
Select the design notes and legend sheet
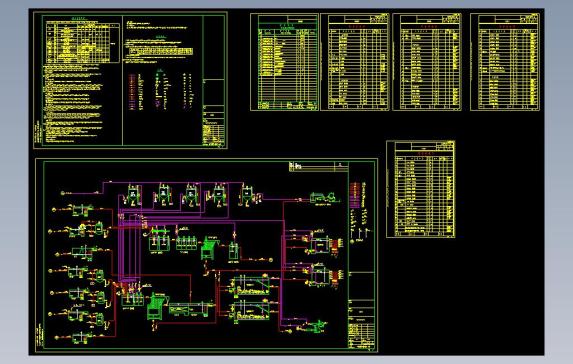(130, 80)
